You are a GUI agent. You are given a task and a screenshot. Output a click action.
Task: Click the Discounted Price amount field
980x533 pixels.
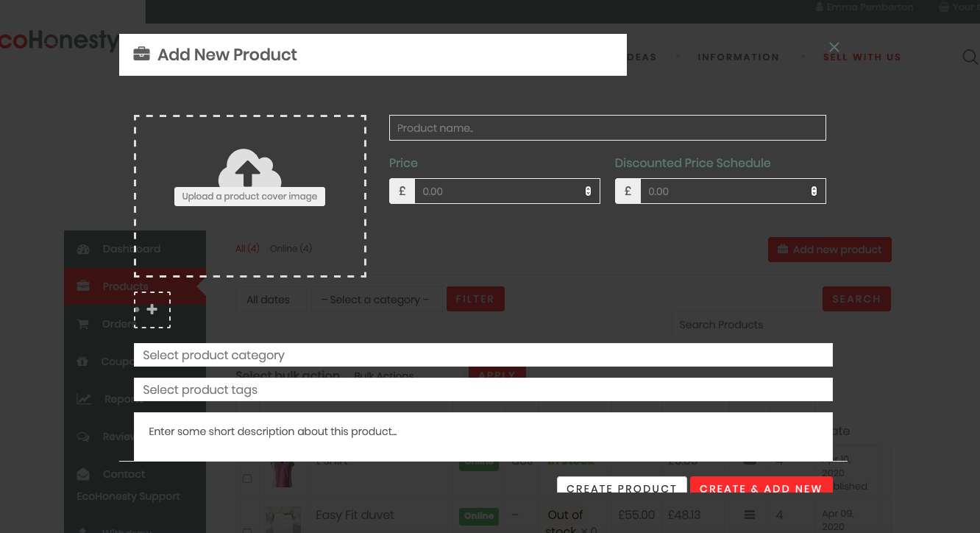click(733, 191)
